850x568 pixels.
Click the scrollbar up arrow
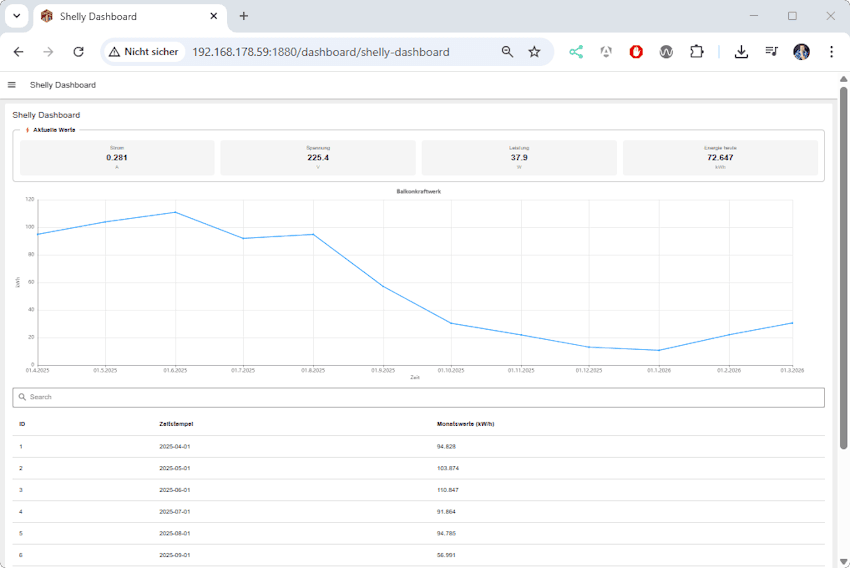click(843, 79)
